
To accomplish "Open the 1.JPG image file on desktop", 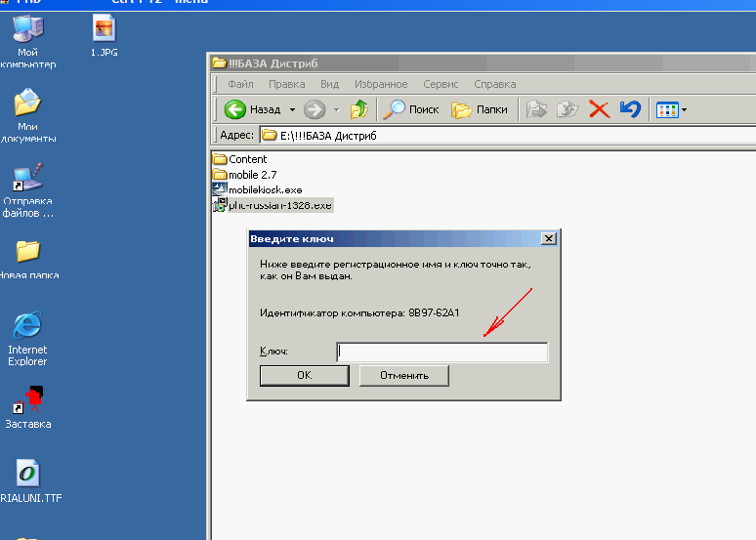I will point(105,36).
